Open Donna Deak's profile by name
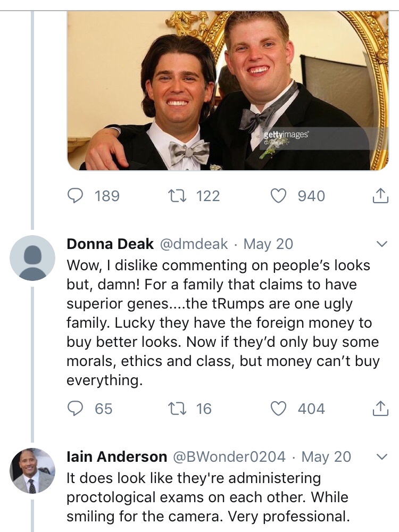 [x=110, y=244]
